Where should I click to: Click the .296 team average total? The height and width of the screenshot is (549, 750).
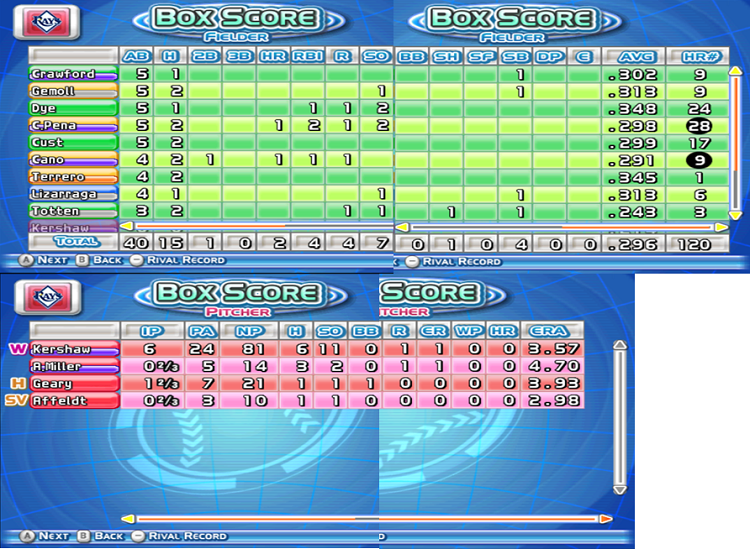pyautogui.click(x=633, y=244)
